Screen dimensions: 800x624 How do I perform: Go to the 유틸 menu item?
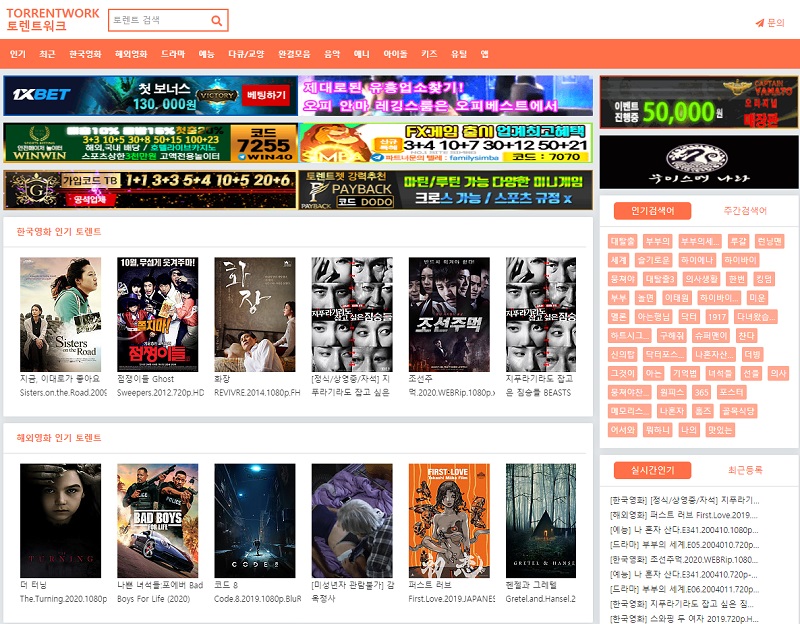[x=459, y=54]
